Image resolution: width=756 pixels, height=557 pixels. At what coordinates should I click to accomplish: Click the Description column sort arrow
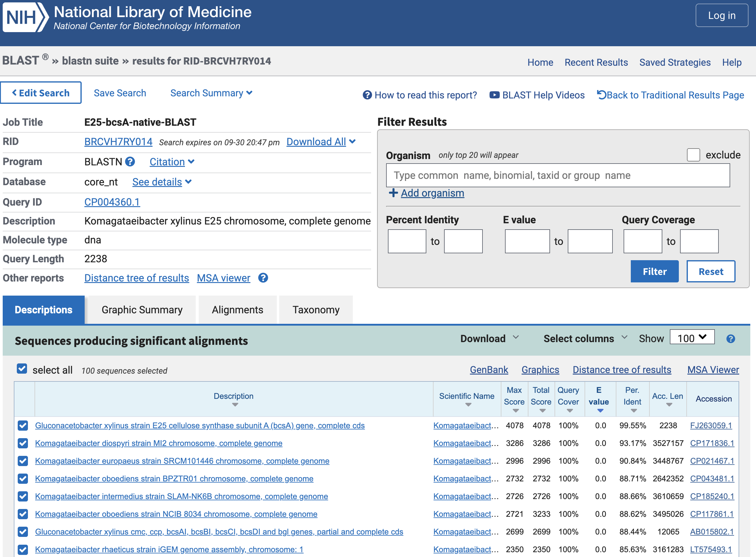click(235, 405)
